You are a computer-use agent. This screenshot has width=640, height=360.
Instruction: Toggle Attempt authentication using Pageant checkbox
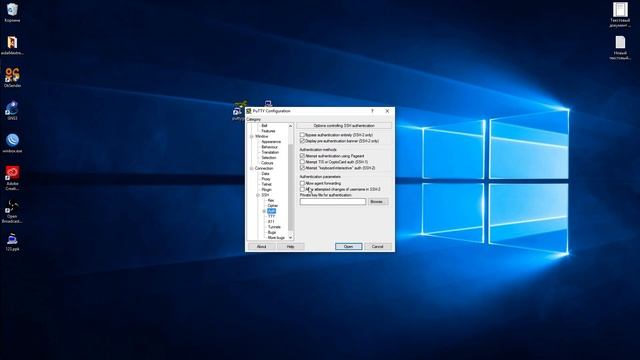click(x=302, y=156)
